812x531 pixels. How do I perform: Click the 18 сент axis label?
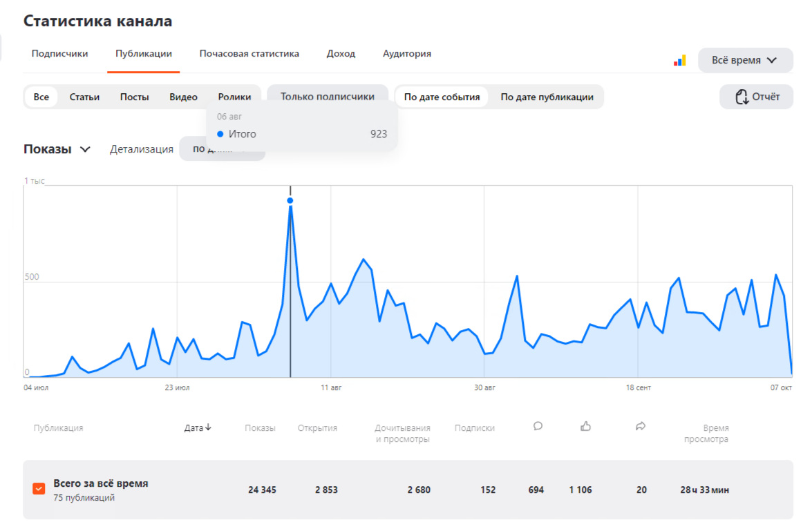tap(638, 387)
